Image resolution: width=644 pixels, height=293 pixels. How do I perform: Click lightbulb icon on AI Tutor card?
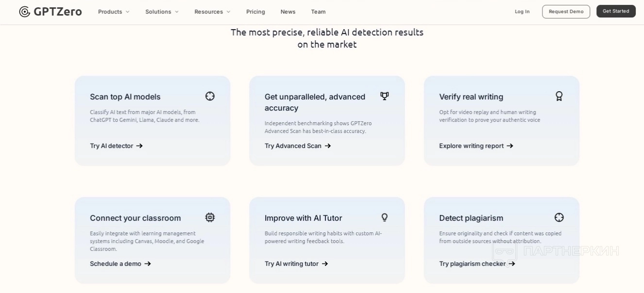point(384,217)
